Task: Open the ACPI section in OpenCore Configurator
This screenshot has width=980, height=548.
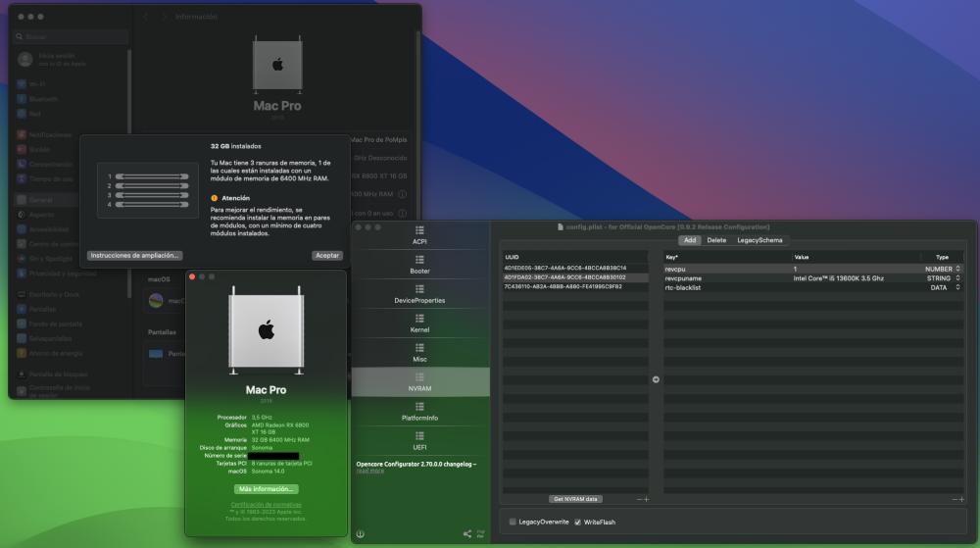Action: pos(419,235)
